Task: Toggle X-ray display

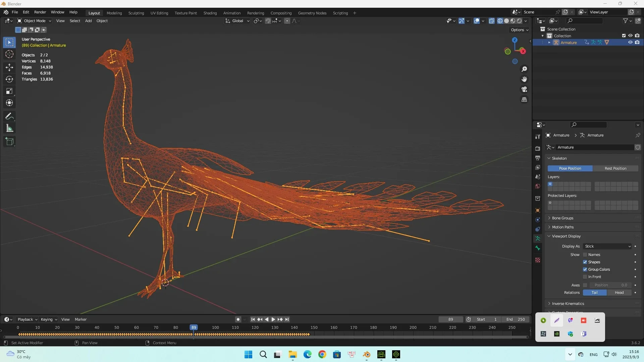Action: pyautogui.click(x=492, y=21)
